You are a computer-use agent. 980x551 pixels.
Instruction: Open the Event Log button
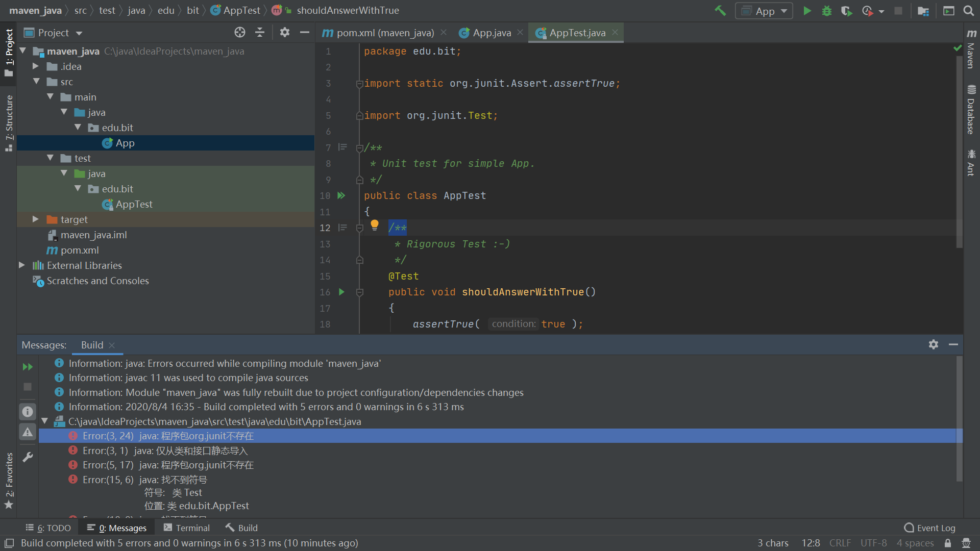click(929, 528)
